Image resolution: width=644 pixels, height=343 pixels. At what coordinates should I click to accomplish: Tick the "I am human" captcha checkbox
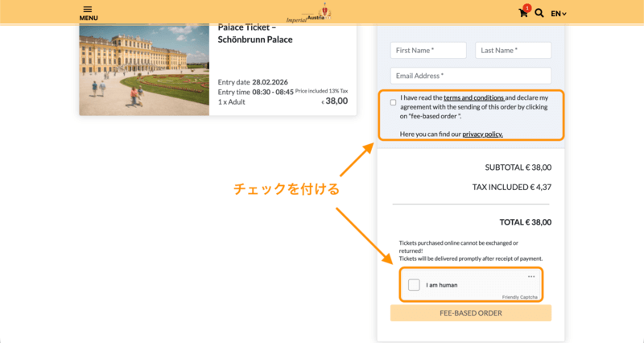tap(414, 284)
